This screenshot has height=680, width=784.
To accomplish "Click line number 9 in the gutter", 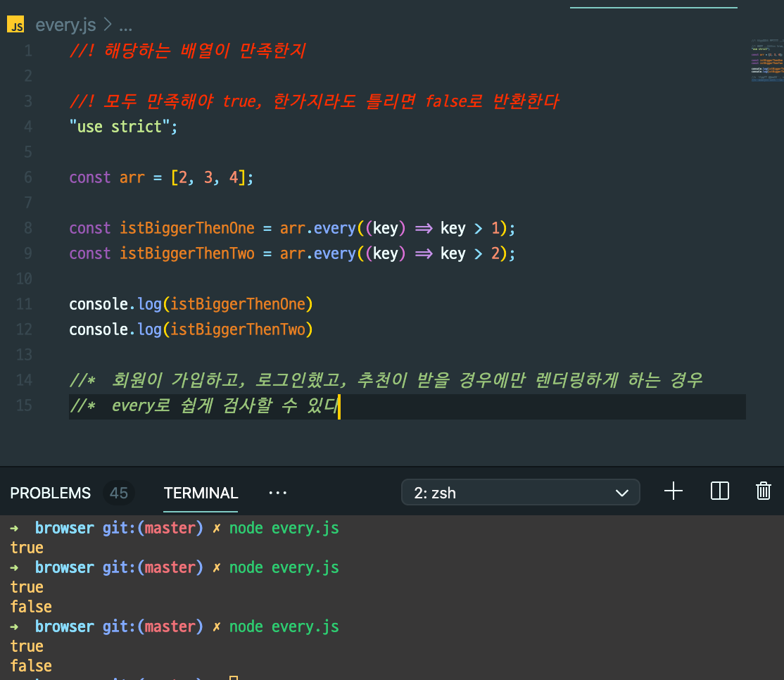I will pos(28,253).
